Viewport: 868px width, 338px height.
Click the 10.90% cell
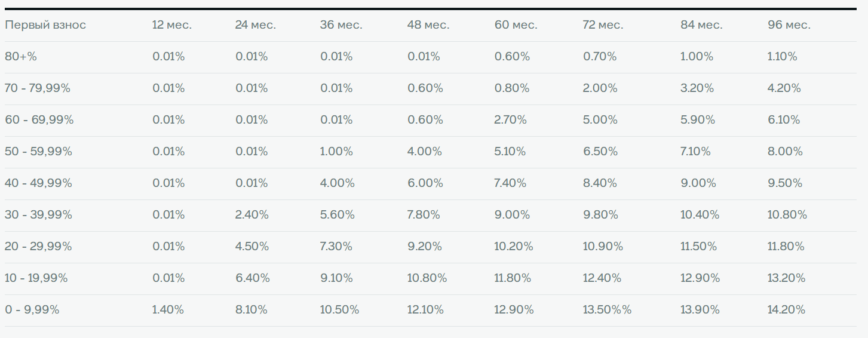[x=603, y=247]
